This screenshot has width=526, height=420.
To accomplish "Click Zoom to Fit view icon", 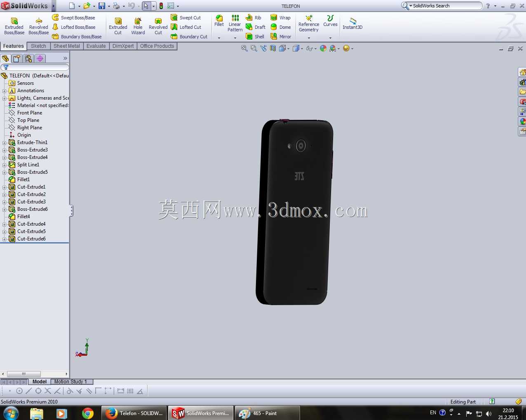I will click(244, 48).
